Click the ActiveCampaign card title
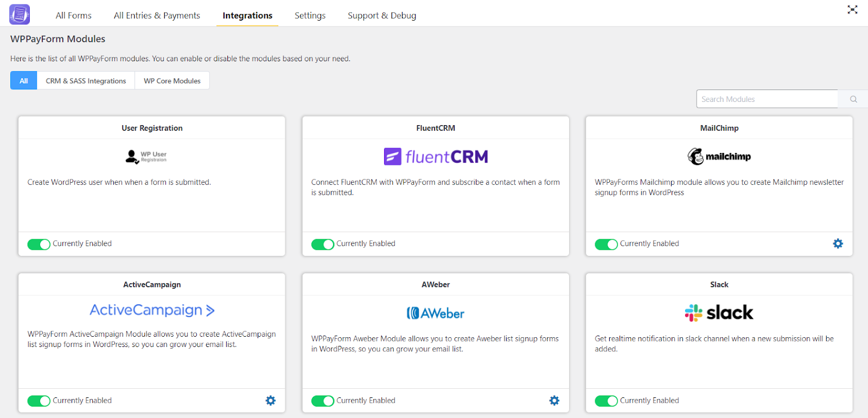 (x=152, y=285)
